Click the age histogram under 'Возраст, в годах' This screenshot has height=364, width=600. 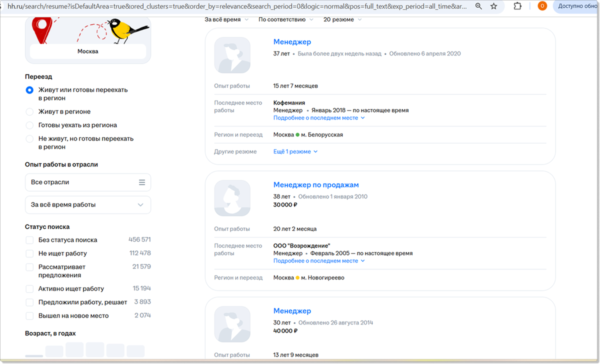(85, 350)
